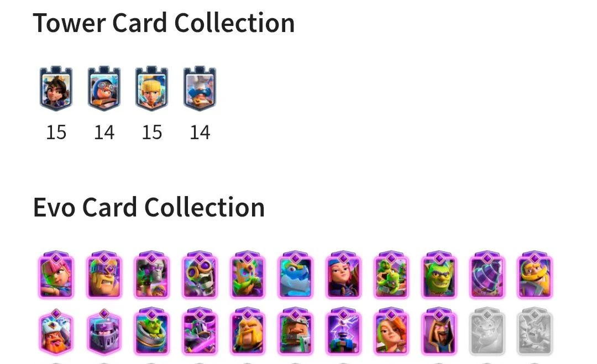Open the Evo Hunter card with eagle hat
Image resolution: width=597 pixels, height=364 pixels.
56,331
